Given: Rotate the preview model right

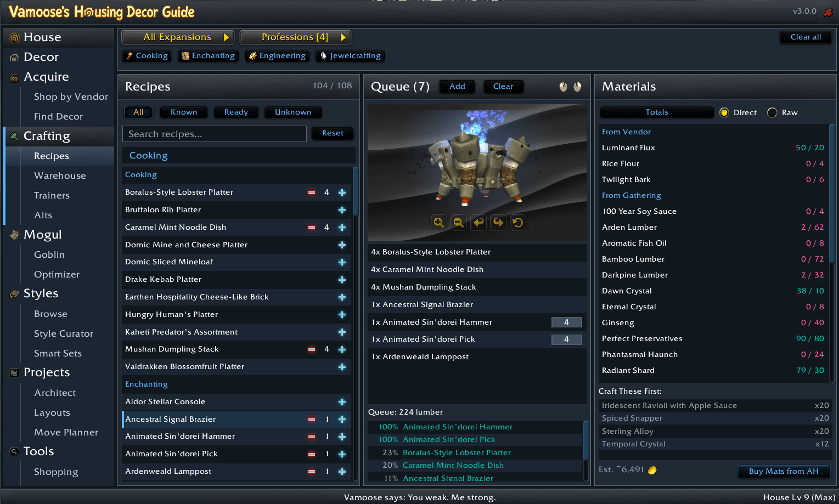Looking at the screenshot, I should click(x=498, y=222).
